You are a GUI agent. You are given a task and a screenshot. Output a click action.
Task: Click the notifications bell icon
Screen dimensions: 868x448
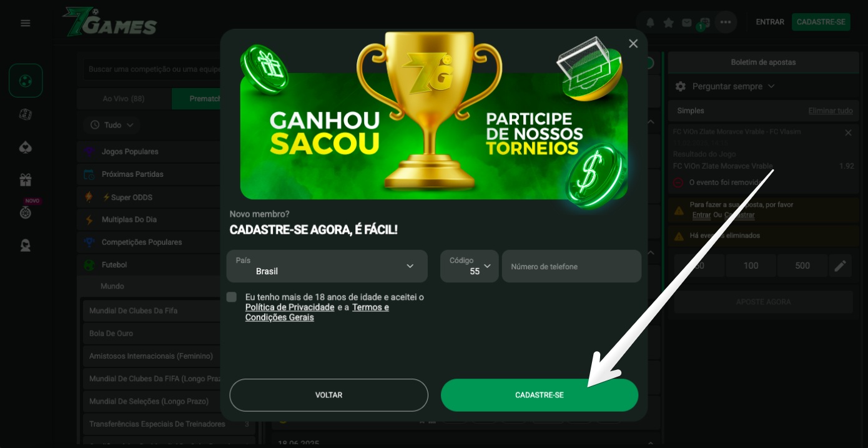click(x=650, y=22)
